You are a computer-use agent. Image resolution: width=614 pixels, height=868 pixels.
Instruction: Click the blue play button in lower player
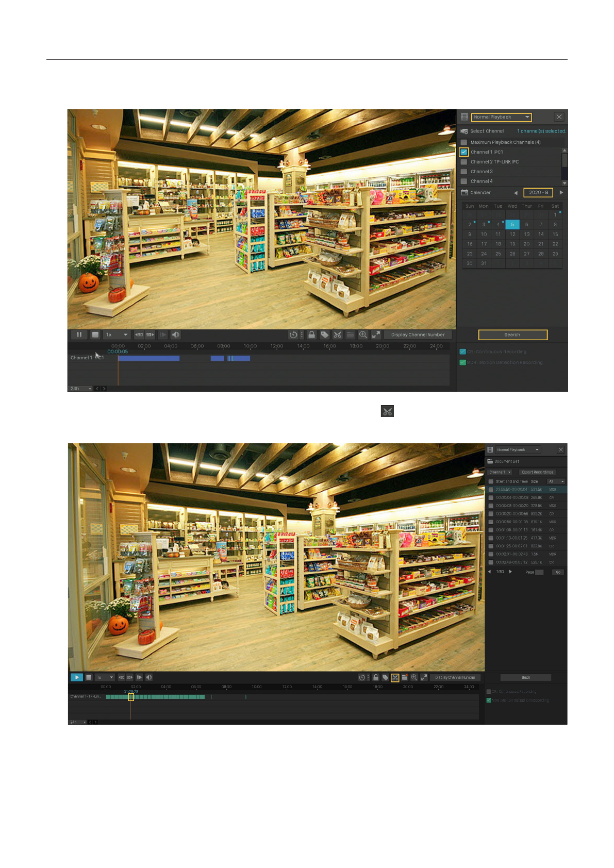76,677
